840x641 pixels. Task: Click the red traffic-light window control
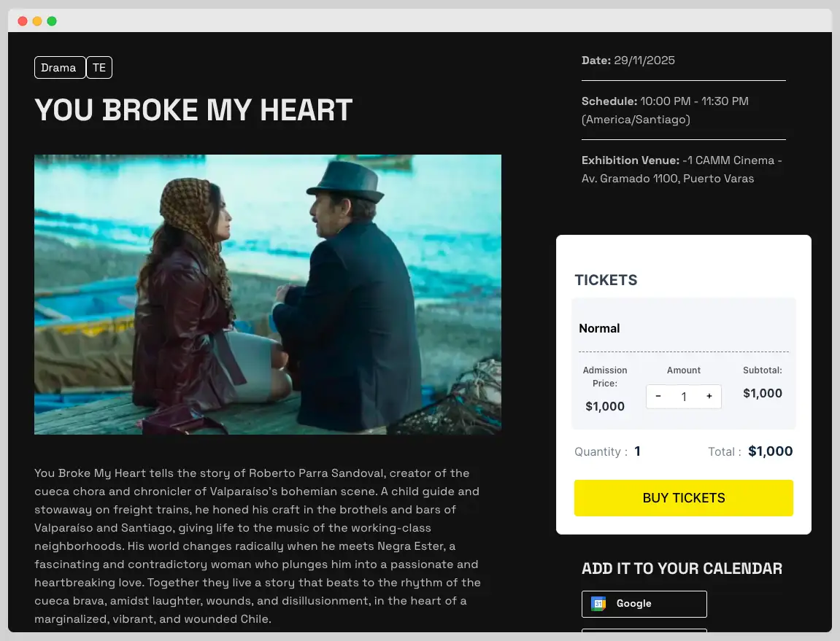pos(23,21)
